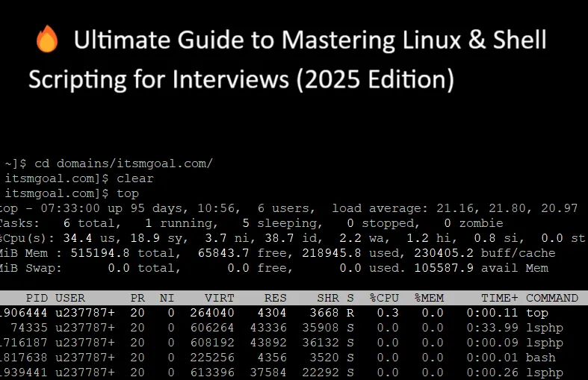The image size is (588, 380).
Task: Click the RES value 37584
Action: [268, 373]
